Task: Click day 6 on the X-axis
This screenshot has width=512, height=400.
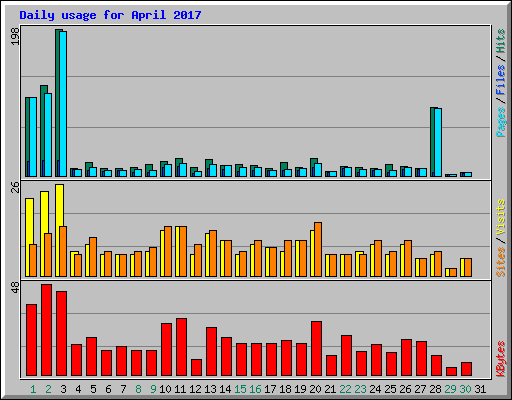Action: click(x=108, y=389)
